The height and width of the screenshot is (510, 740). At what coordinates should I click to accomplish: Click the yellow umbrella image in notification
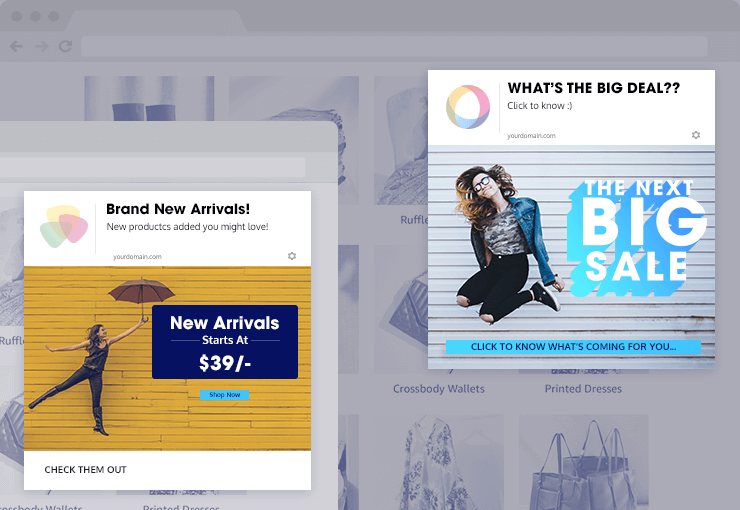168,359
